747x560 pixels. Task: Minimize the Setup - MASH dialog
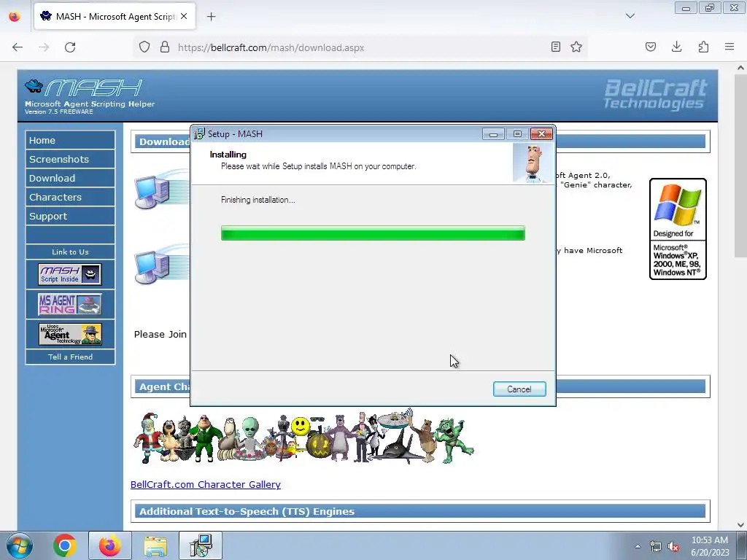pos(493,134)
